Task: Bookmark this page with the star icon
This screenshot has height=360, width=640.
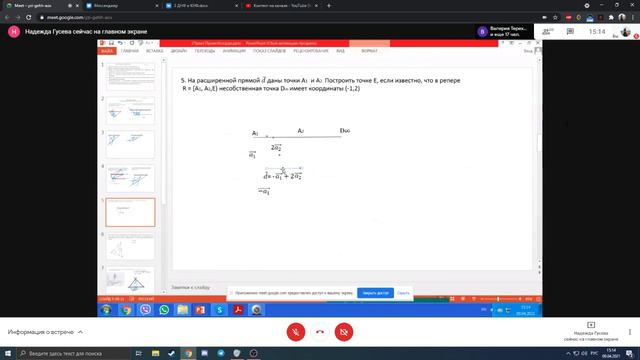Action: click(555, 17)
